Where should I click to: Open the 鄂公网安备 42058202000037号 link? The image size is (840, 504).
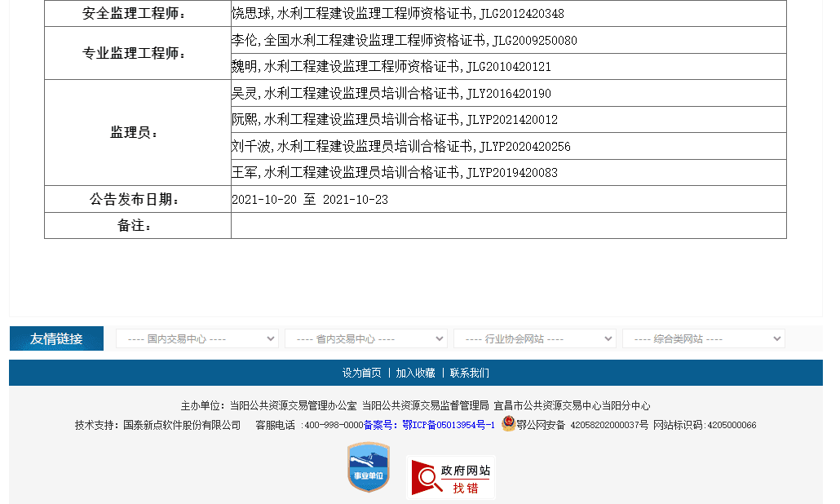point(582,425)
